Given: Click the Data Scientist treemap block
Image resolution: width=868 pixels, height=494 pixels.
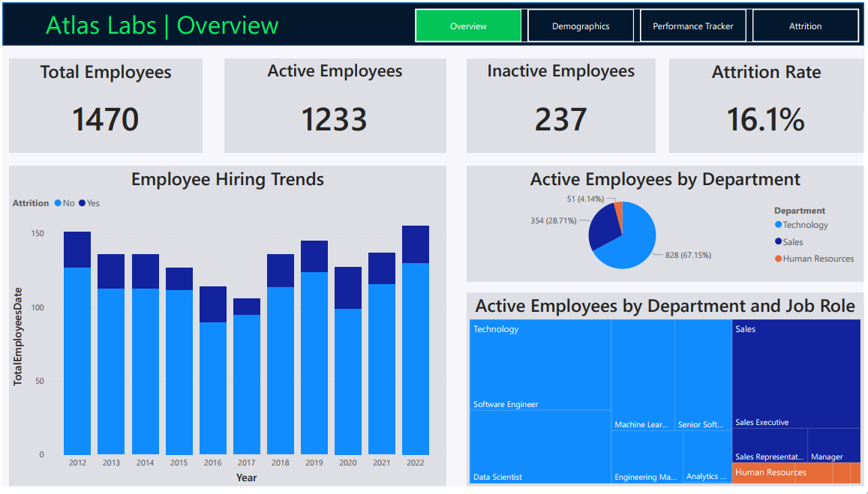Looking at the screenshot, I should point(540,447).
